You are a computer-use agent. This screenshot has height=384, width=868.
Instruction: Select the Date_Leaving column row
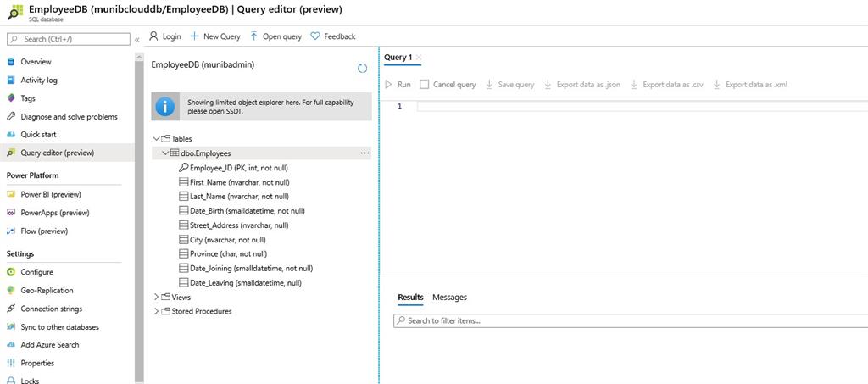point(240,283)
